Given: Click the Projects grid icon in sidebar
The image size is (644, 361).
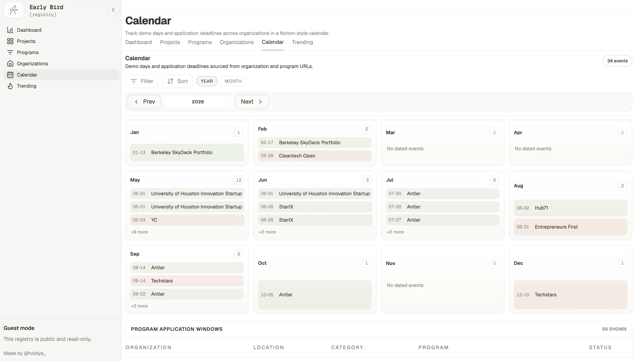Looking at the screenshot, I should tap(10, 41).
